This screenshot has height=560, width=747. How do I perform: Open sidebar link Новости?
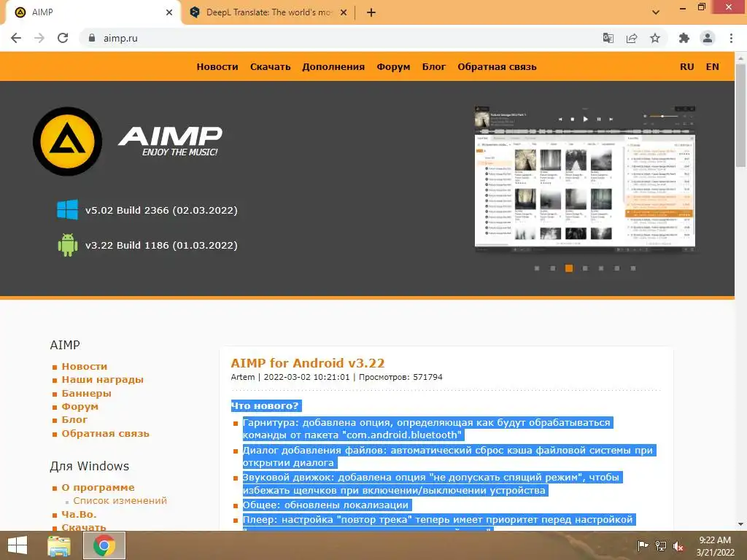(85, 366)
